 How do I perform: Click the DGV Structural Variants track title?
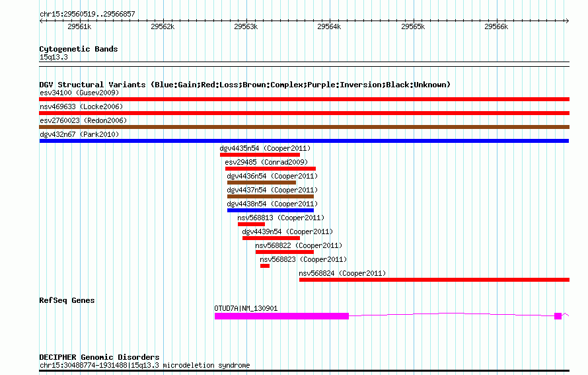coord(245,85)
